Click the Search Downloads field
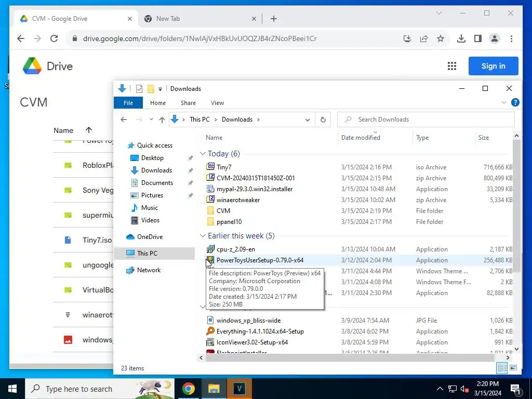This screenshot has width=532, height=399. (426, 119)
